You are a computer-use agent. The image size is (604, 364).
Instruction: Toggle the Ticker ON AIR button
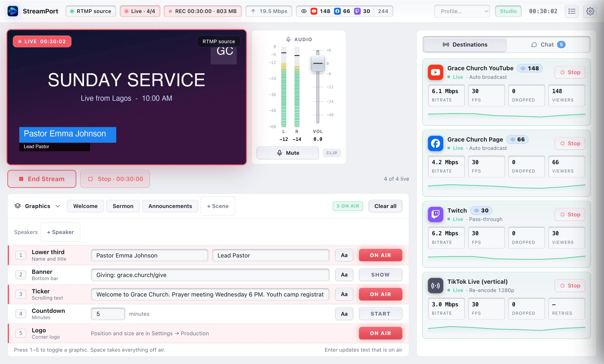pyautogui.click(x=380, y=294)
